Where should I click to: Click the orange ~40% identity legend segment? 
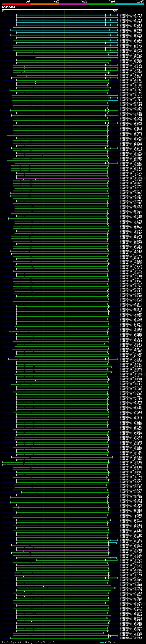(x=45, y=4)
